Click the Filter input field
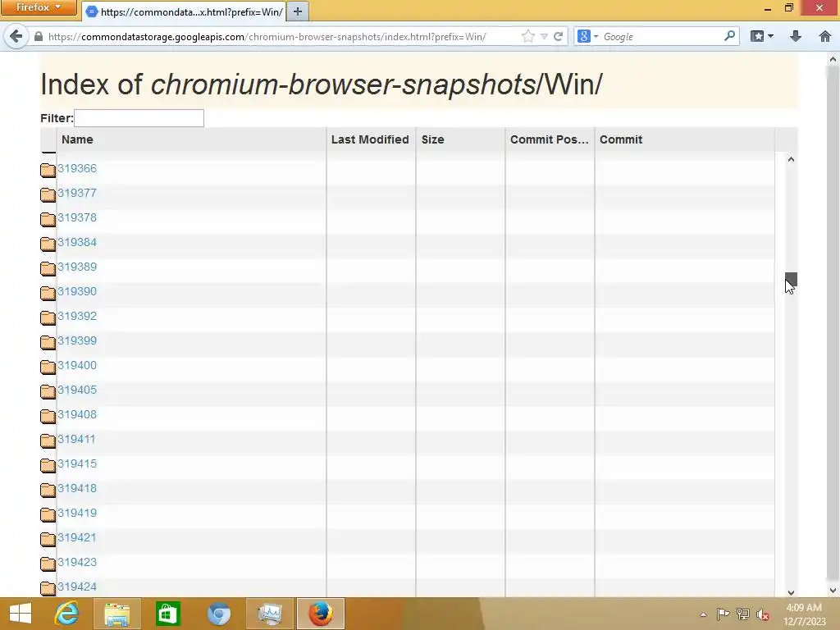 (x=139, y=118)
